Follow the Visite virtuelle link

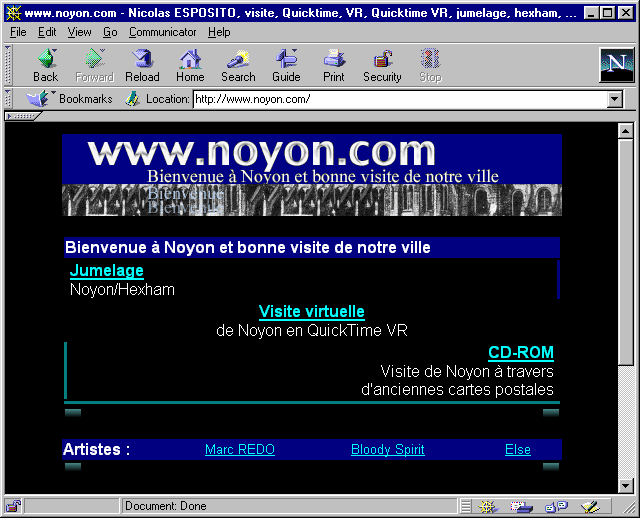(311, 312)
